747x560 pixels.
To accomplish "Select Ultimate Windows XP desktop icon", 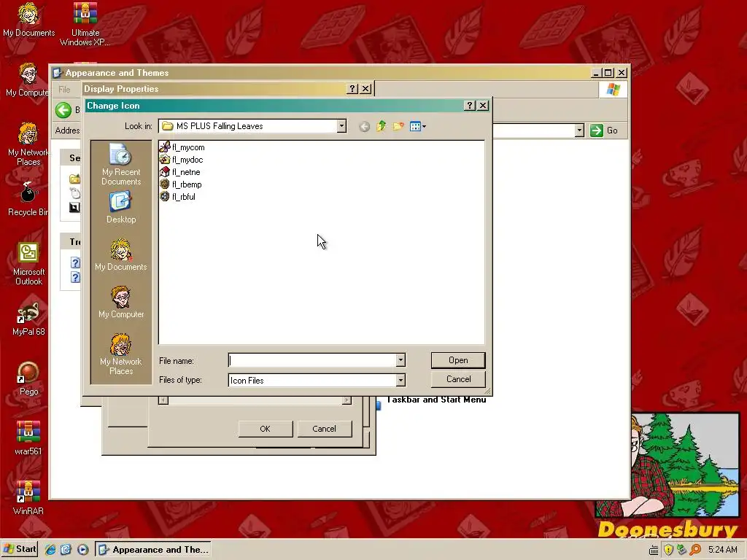I will point(85,24).
